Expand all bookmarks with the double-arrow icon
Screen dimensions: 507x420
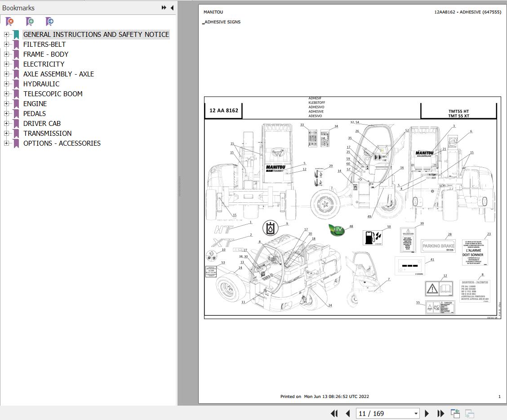pos(164,8)
